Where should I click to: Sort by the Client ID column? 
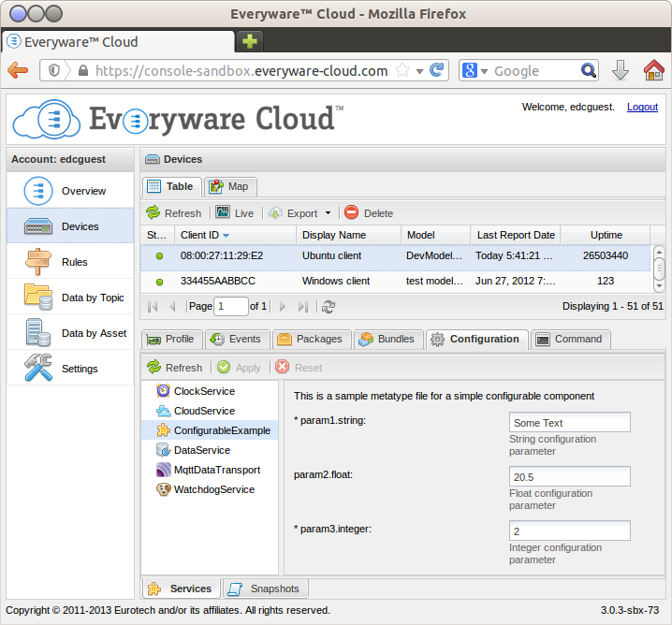click(x=235, y=235)
